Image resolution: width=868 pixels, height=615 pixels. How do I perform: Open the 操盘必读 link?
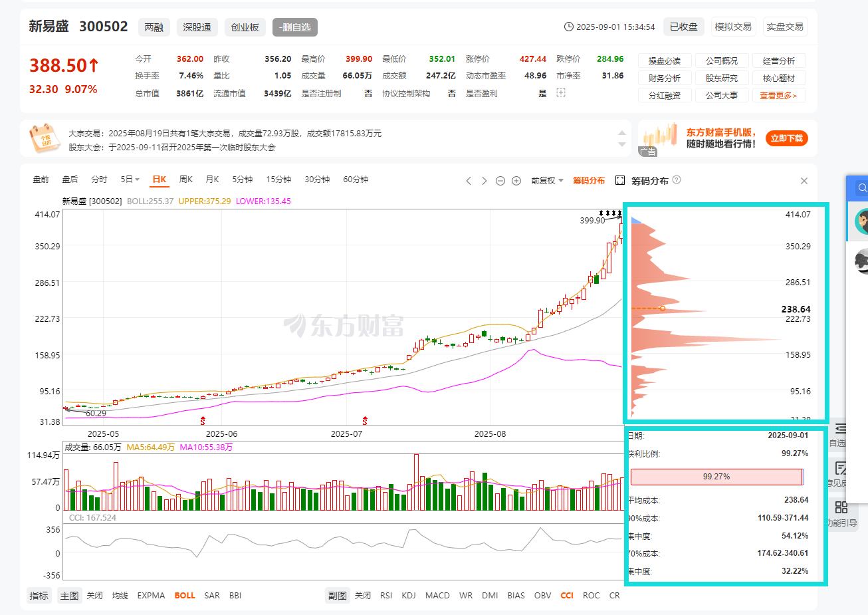(665, 61)
